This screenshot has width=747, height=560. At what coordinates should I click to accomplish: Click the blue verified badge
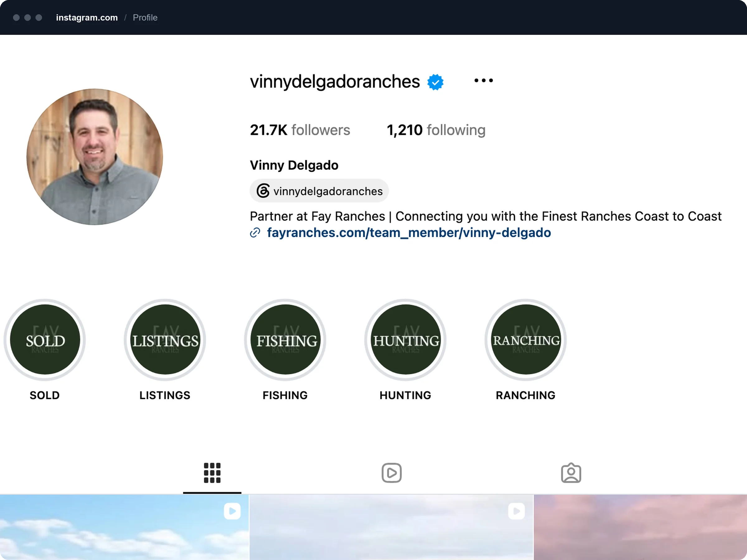click(435, 82)
